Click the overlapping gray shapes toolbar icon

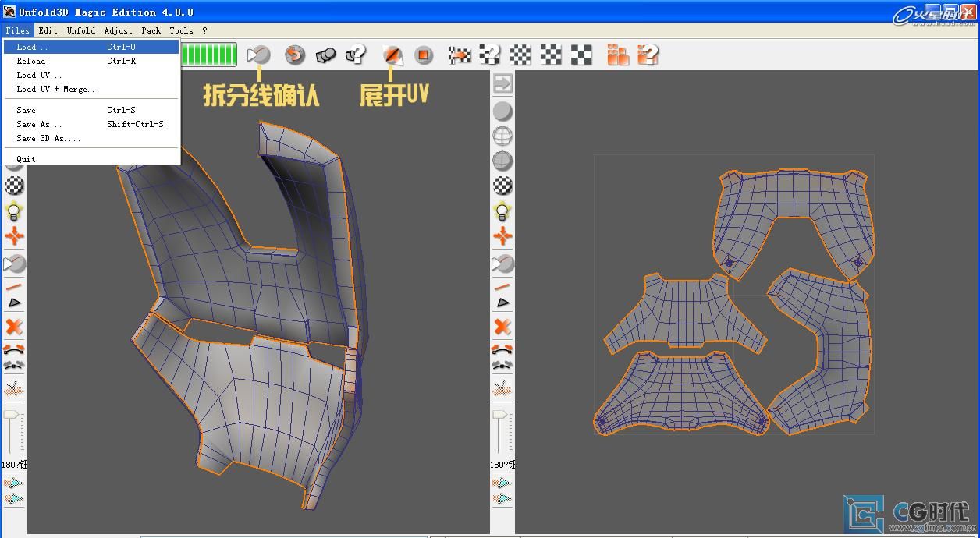click(325, 55)
